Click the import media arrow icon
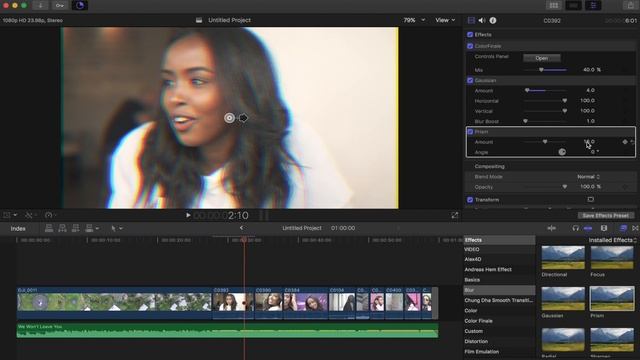Screen dimensions: 640x360 click(40, 5)
